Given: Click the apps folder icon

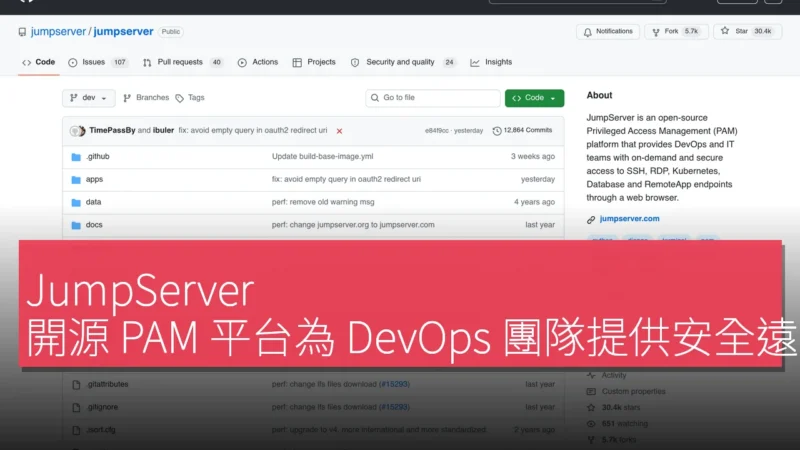Looking at the screenshot, I should click(76, 180).
